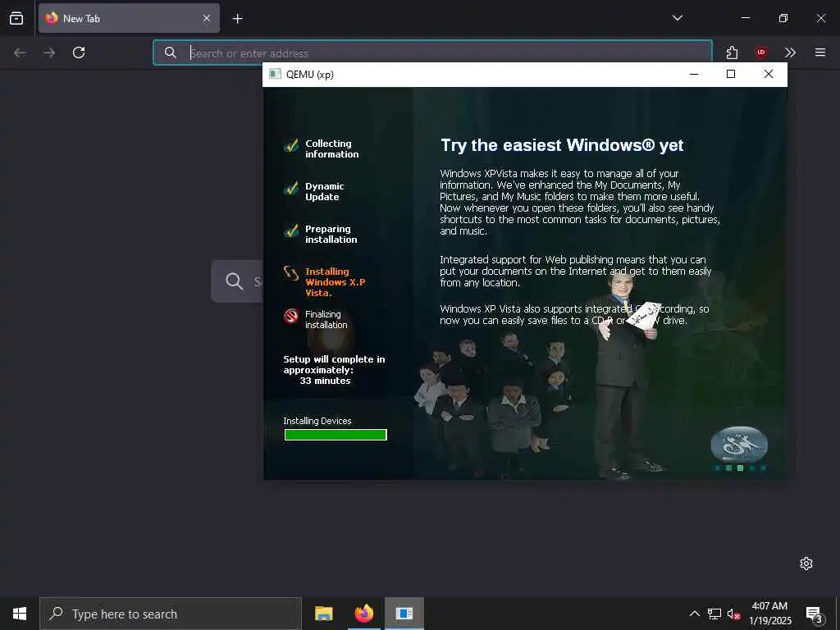The width and height of the screenshot is (840, 630).
Task: Open the Windows Start menu
Action: click(20, 614)
